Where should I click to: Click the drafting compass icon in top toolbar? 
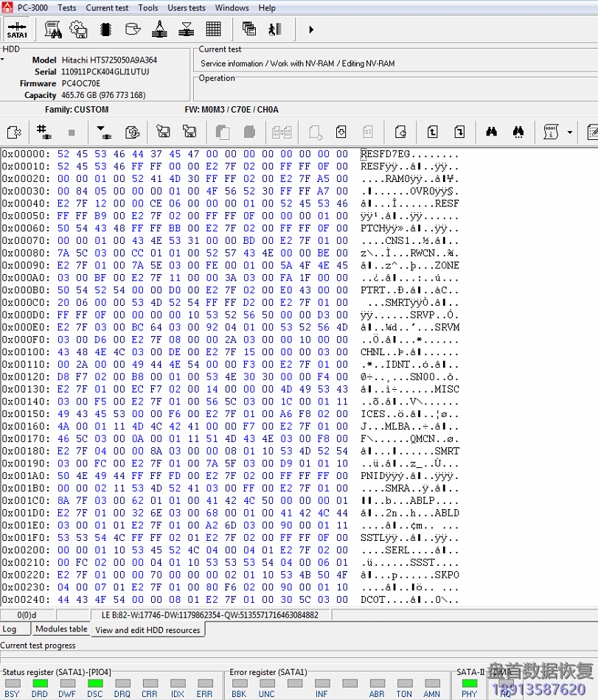159,29
